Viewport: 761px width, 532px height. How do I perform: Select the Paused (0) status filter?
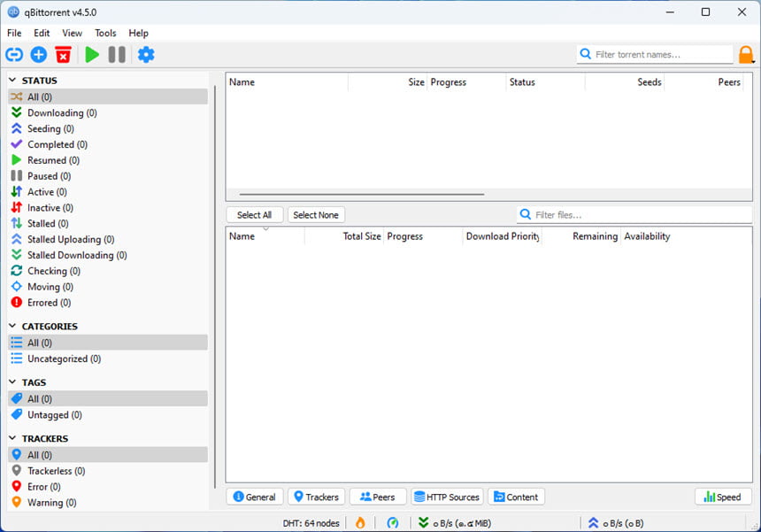pos(108,176)
